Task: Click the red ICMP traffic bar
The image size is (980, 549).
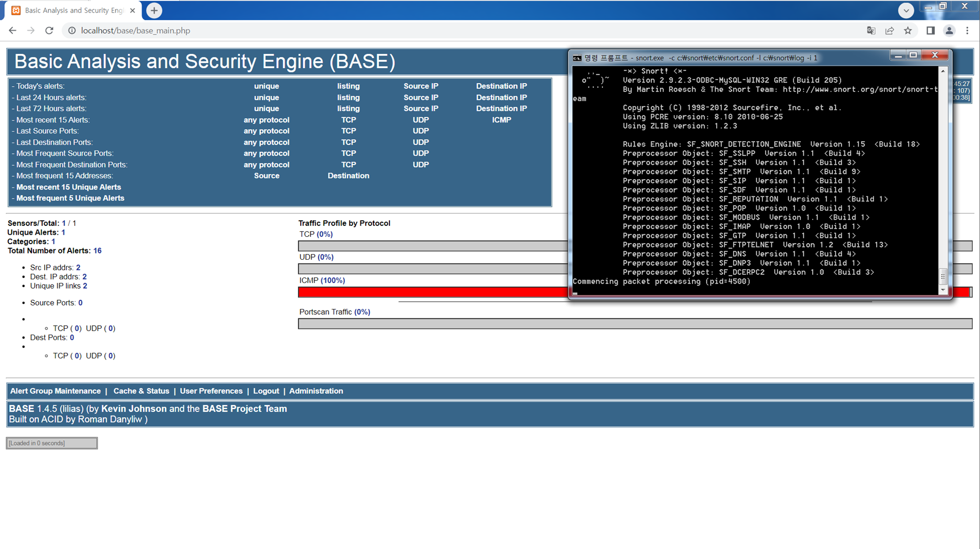Action: coord(433,292)
